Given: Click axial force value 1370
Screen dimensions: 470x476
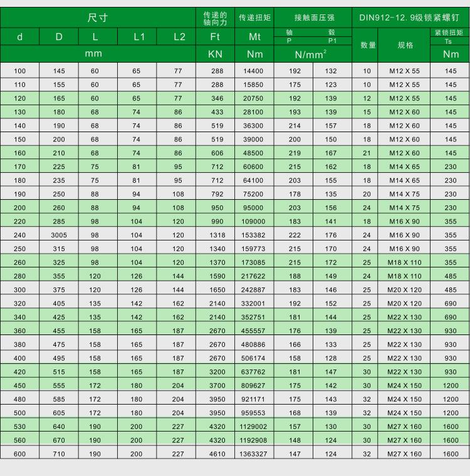Looking at the screenshot, I should coord(217,262).
